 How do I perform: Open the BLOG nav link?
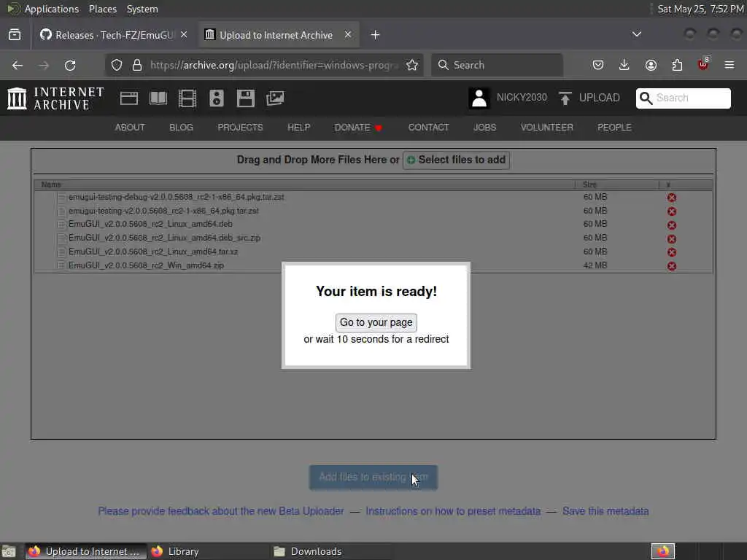point(181,128)
